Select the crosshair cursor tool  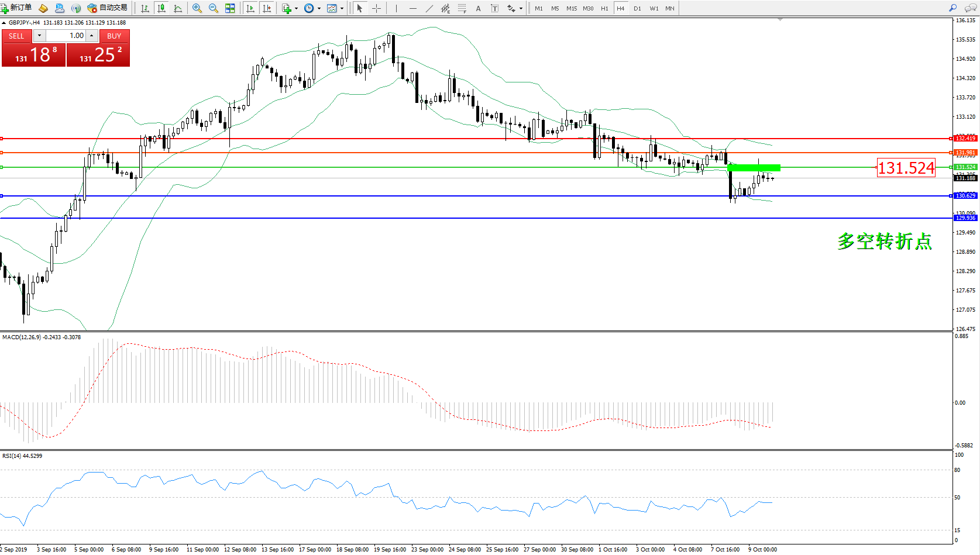[376, 8]
